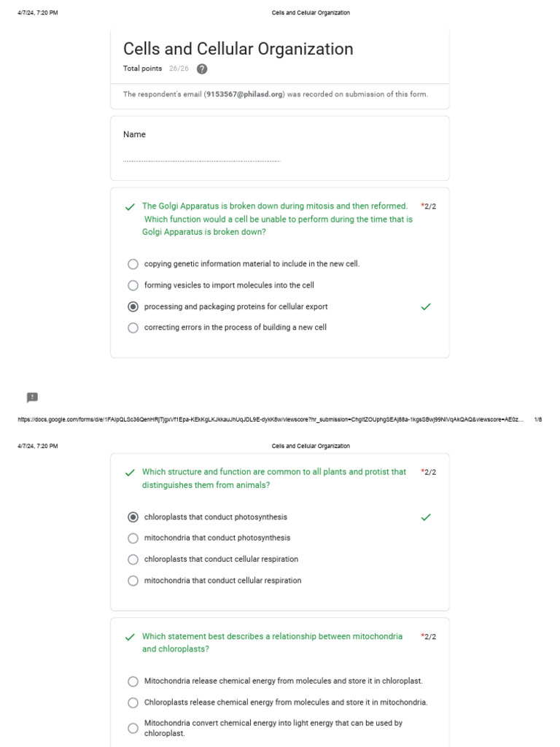This screenshot has height=747, width=560.
Task: Select 'chloroplasts that conduct photosynthesis' radio button
Action: coord(133,517)
